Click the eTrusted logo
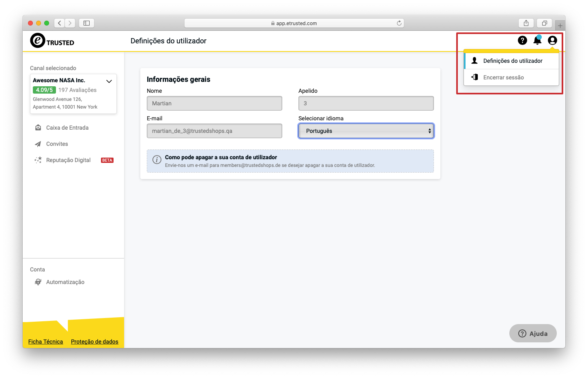The image size is (588, 378). [x=52, y=41]
